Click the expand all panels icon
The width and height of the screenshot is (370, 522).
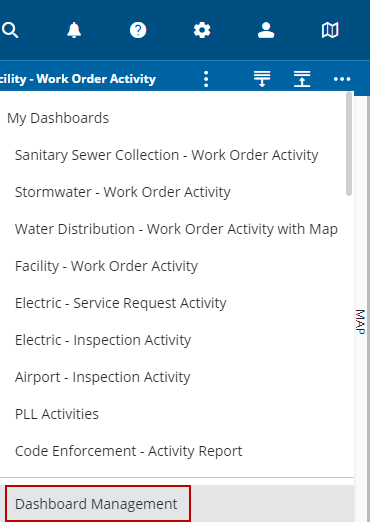(262, 79)
